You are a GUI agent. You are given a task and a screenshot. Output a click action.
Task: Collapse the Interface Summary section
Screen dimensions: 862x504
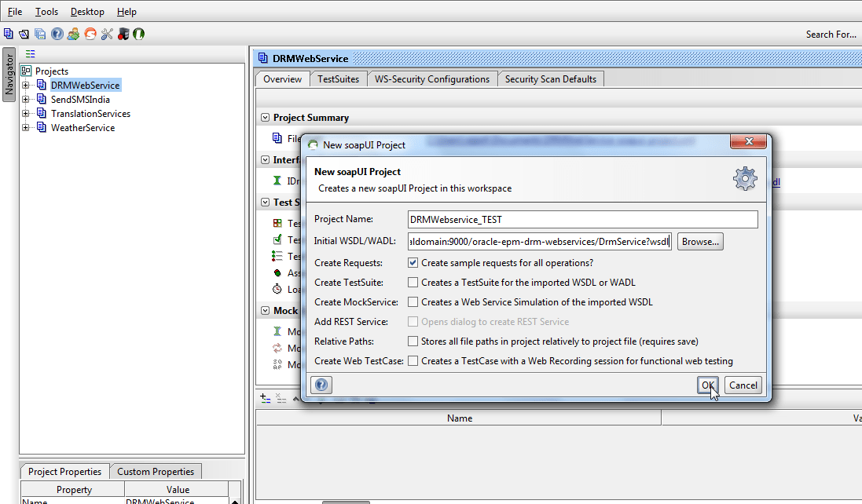tap(265, 160)
